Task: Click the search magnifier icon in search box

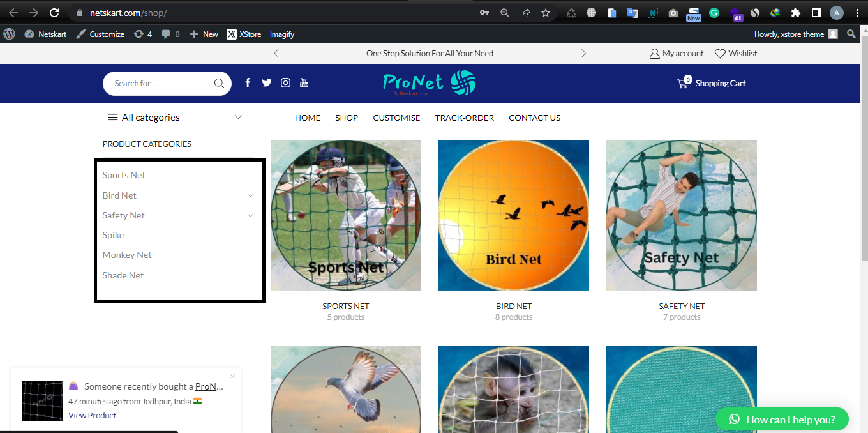Action: tap(219, 83)
